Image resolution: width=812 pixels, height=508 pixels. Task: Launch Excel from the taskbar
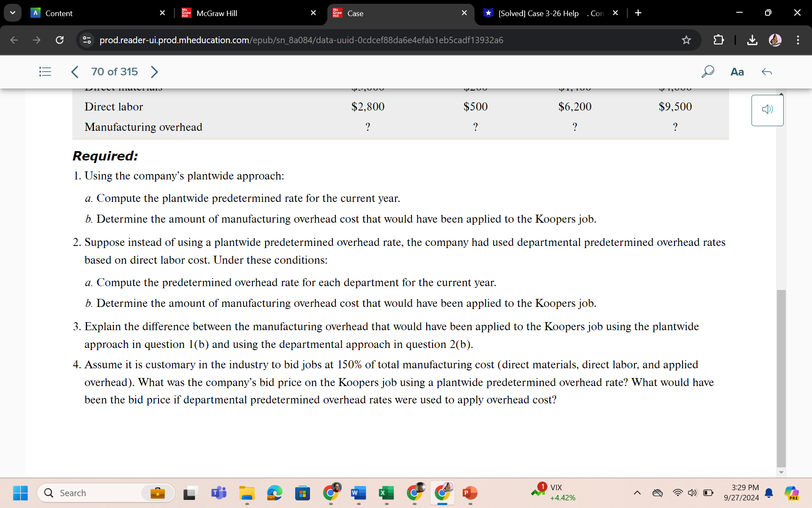[x=385, y=493]
